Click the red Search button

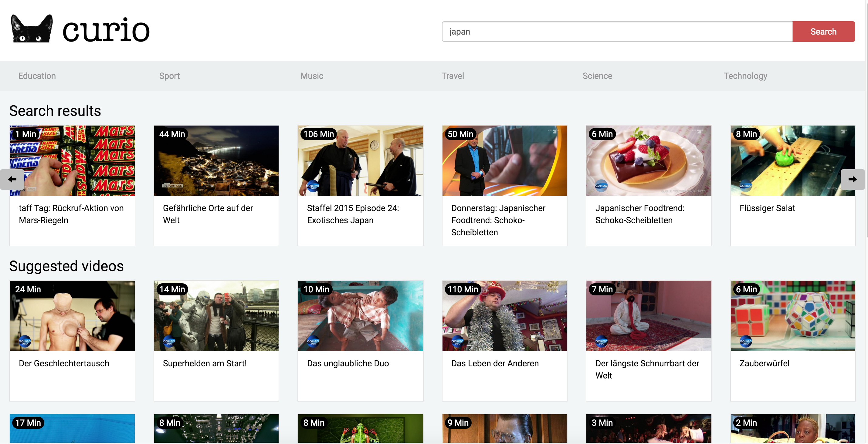click(x=823, y=32)
